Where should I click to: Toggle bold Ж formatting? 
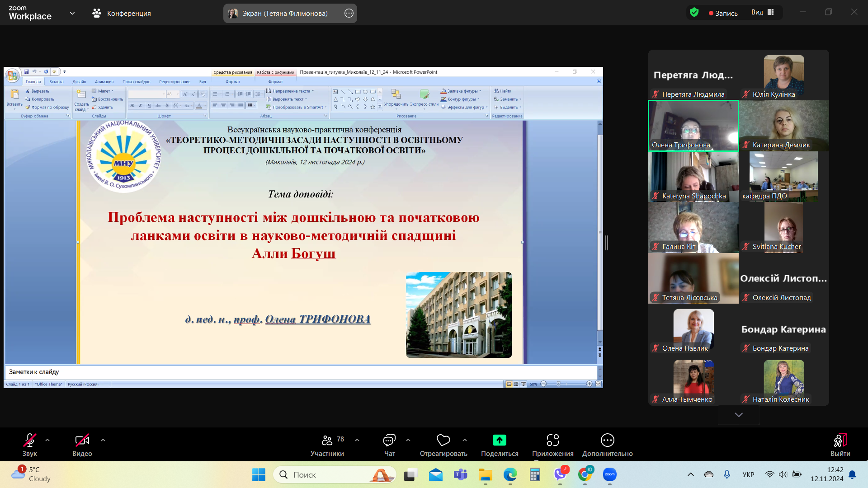point(132,105)
